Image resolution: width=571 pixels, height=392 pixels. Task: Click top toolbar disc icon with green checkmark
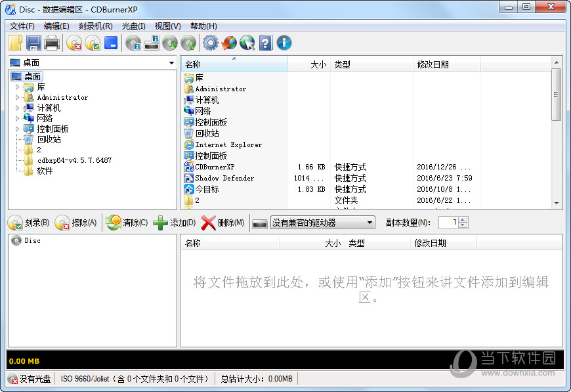93,43
